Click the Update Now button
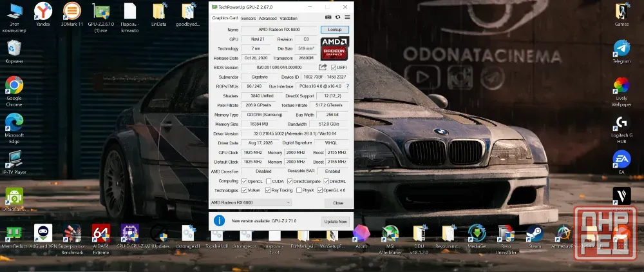Image resolution: width=644 pixels, height=272 pixels. tap(336, 222)
